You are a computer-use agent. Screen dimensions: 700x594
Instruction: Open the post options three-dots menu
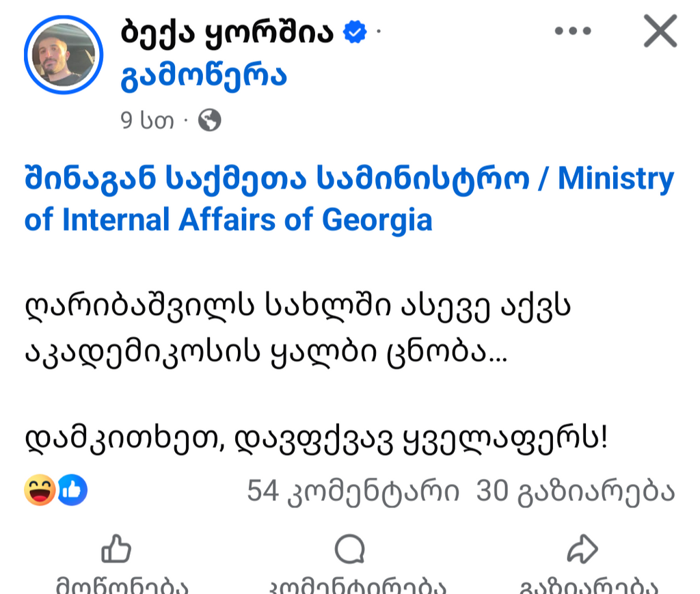coord(572,31)
